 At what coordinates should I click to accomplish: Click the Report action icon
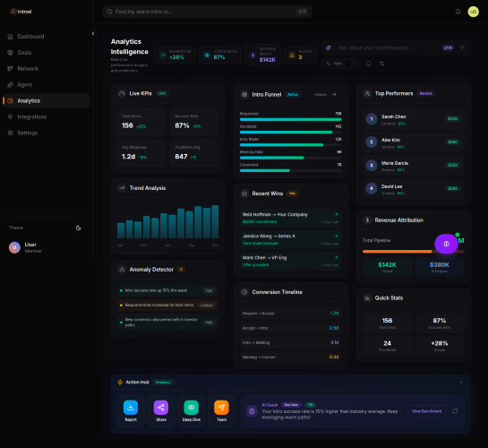131,408
